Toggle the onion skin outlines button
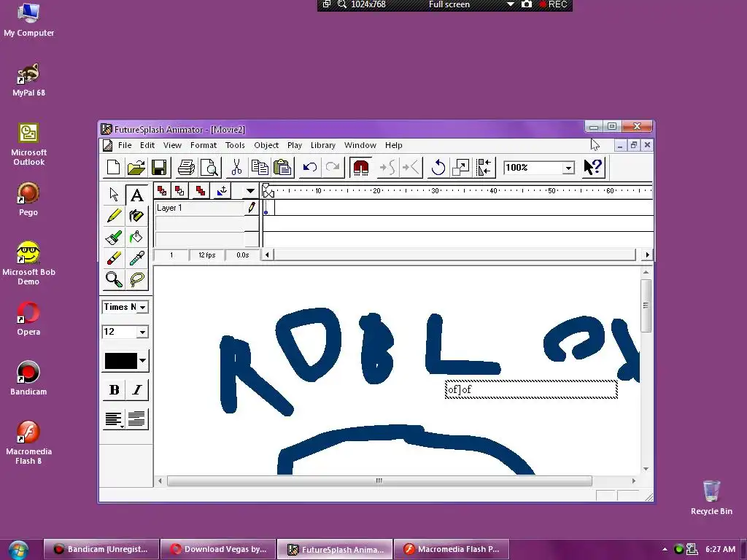Image resolution: width=747 pixels, height=560 pixels. [x=179, y=191]
